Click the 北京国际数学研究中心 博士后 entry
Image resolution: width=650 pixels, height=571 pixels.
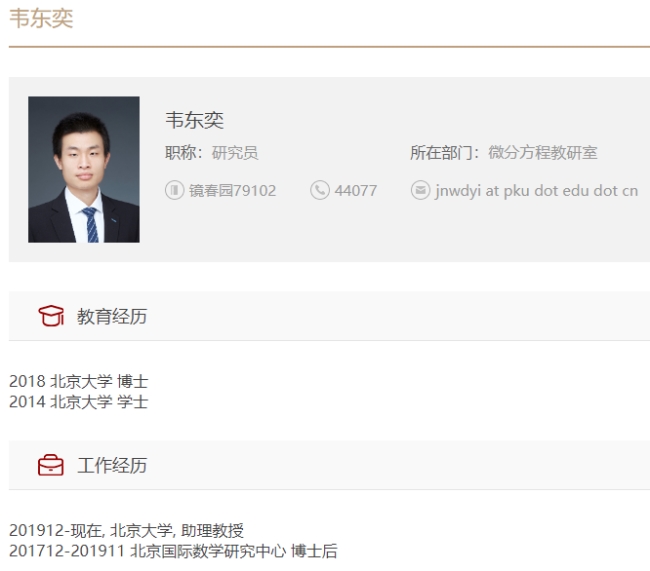(173, 550)
